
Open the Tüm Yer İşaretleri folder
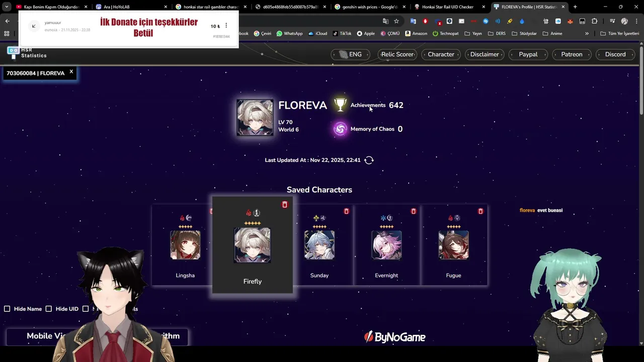pyautogui.click(x=620, y=33)
